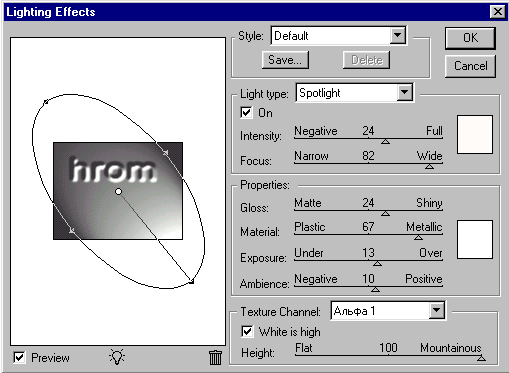Click the Over label on Exposure slider

click(431, 253)
